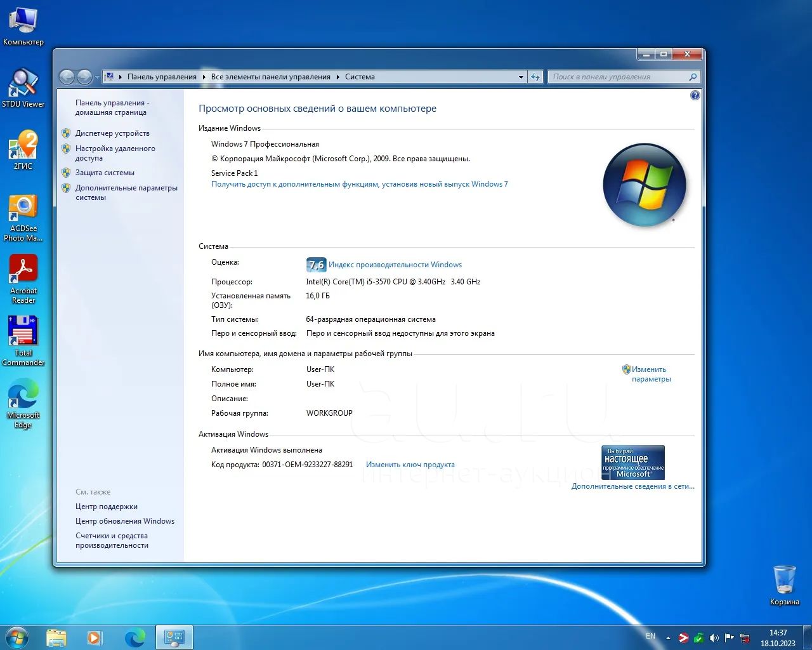Open Настройка удаленного доступа

click(115, 153)
